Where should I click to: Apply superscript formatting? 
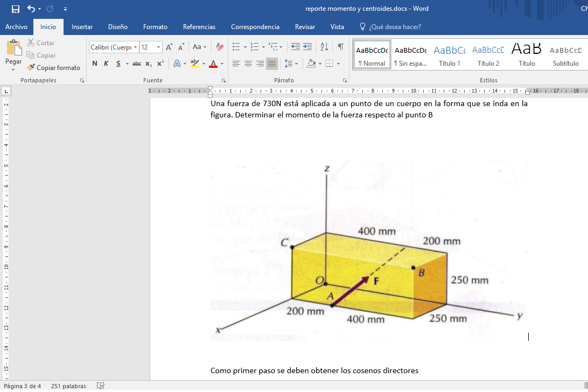click(160, 64)
